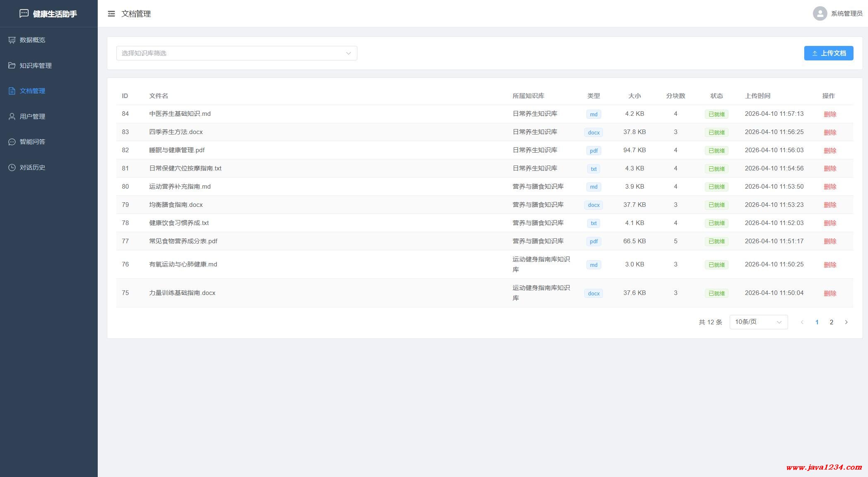868x477 pixels.
Task: Click the 知识库管理 folder icon
Action: 12,65
